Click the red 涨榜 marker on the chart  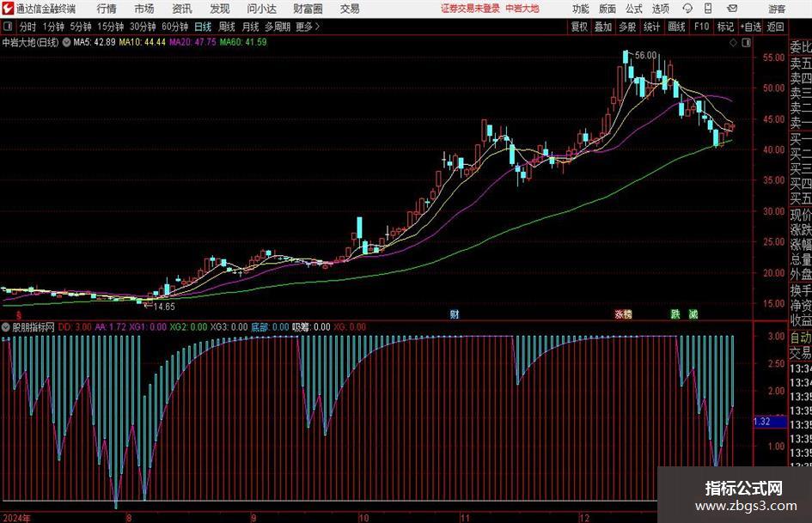click(x=624, y=314)
